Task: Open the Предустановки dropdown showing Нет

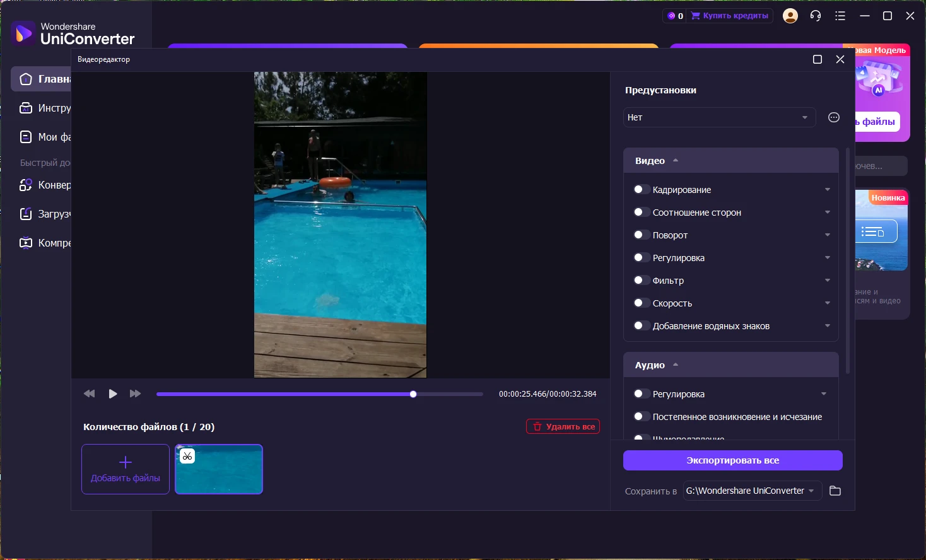Action: pyautogui.click(x=718, y=117)
